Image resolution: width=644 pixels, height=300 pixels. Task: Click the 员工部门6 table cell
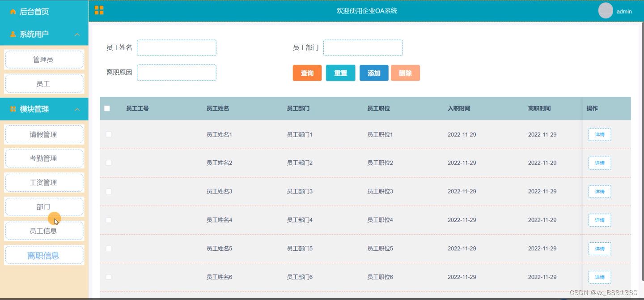300,277
